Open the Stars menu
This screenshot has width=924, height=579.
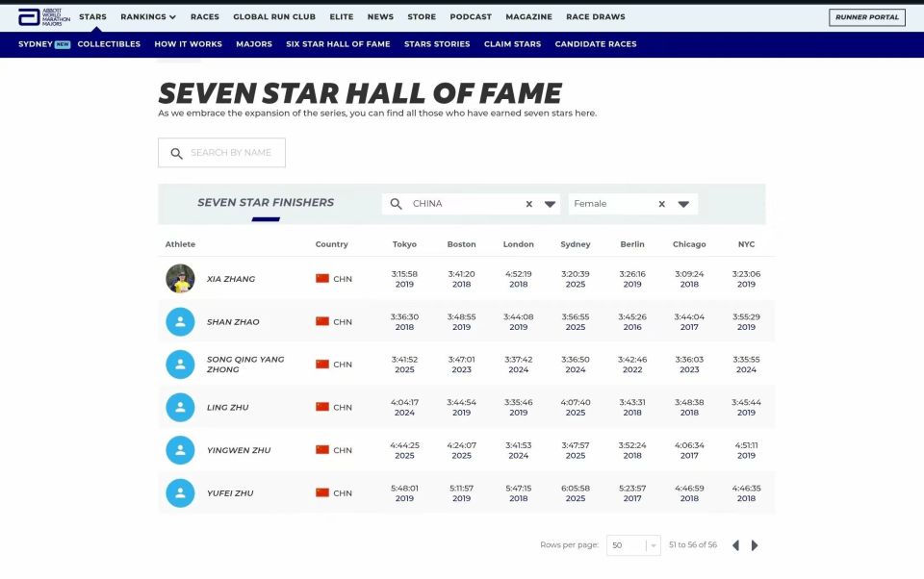(93, 17)
